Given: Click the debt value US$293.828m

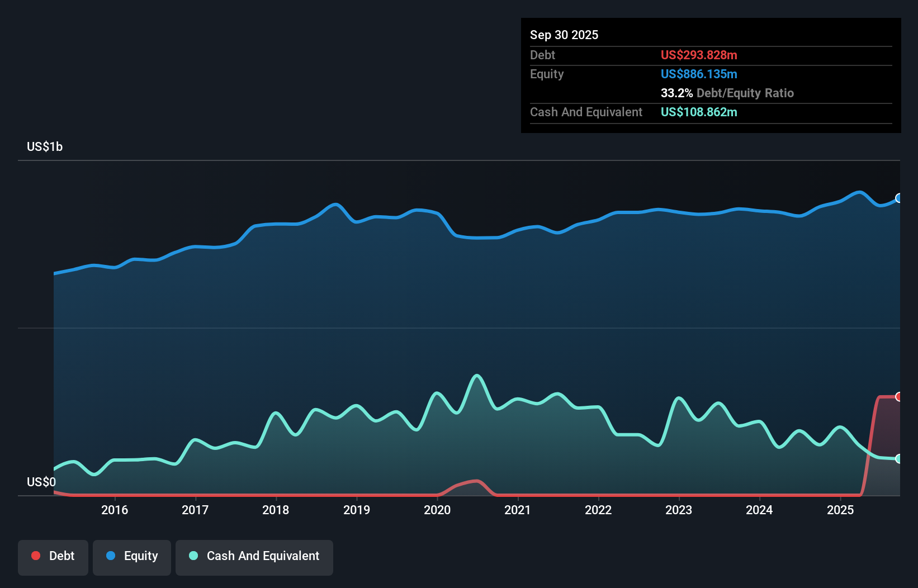Looking at the screenshot, I should point(699,55).
